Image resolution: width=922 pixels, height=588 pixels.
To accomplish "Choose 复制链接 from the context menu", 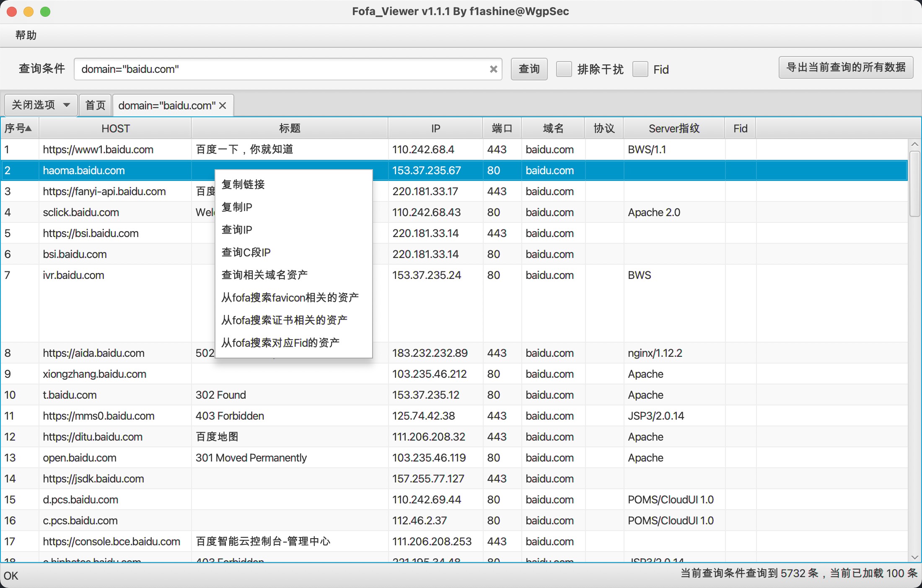I will (243, 184).
